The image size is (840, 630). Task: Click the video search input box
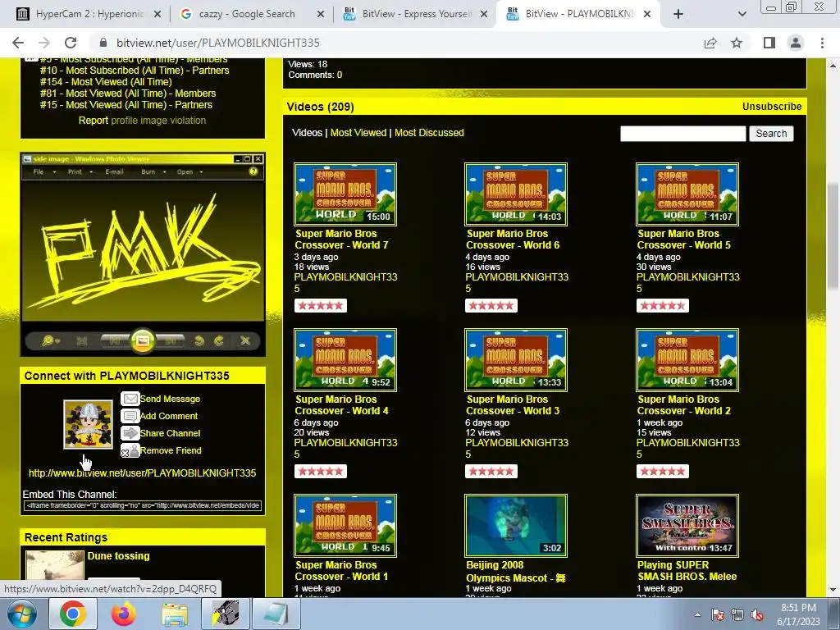coord(683,134)
